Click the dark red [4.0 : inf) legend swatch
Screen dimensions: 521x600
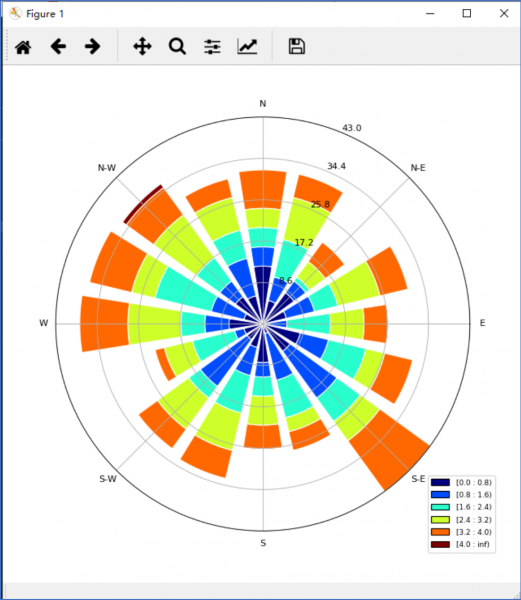coord(440,544)
